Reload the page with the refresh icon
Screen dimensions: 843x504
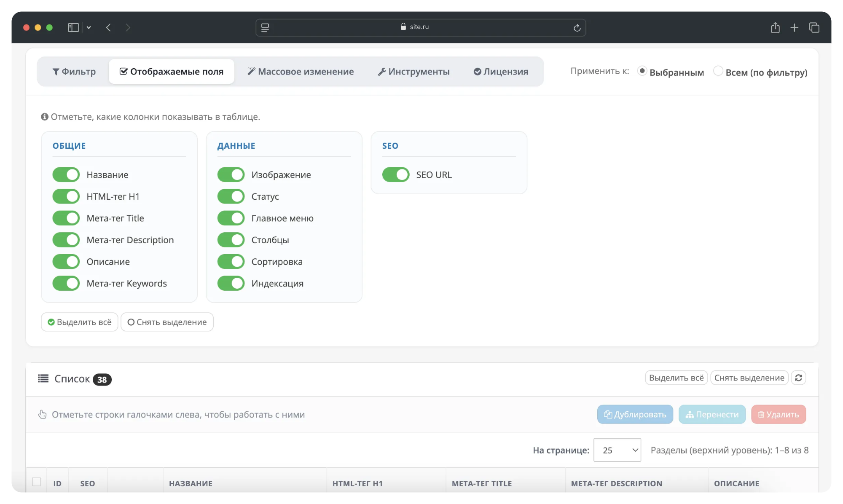[577, 28]
